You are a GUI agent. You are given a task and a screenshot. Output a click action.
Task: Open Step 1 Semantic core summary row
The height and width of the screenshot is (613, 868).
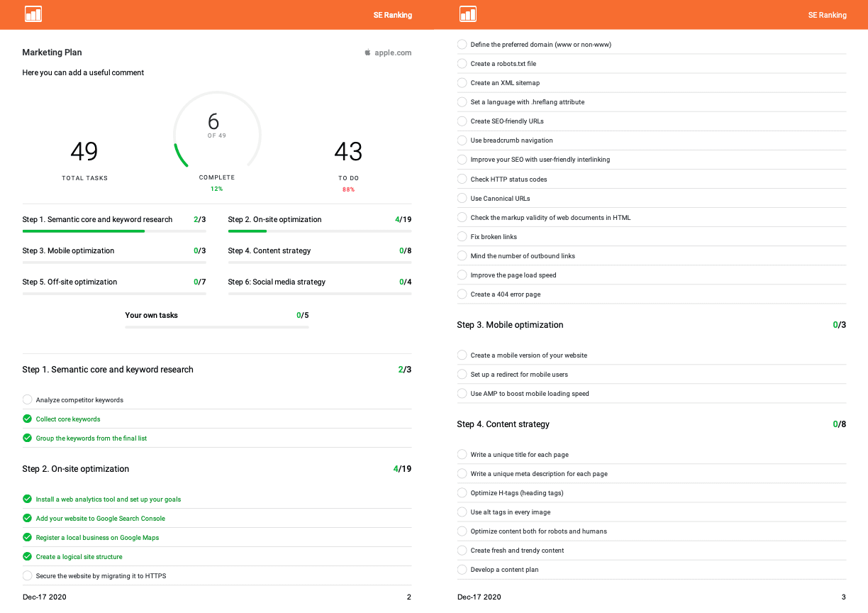click(114, 219)
